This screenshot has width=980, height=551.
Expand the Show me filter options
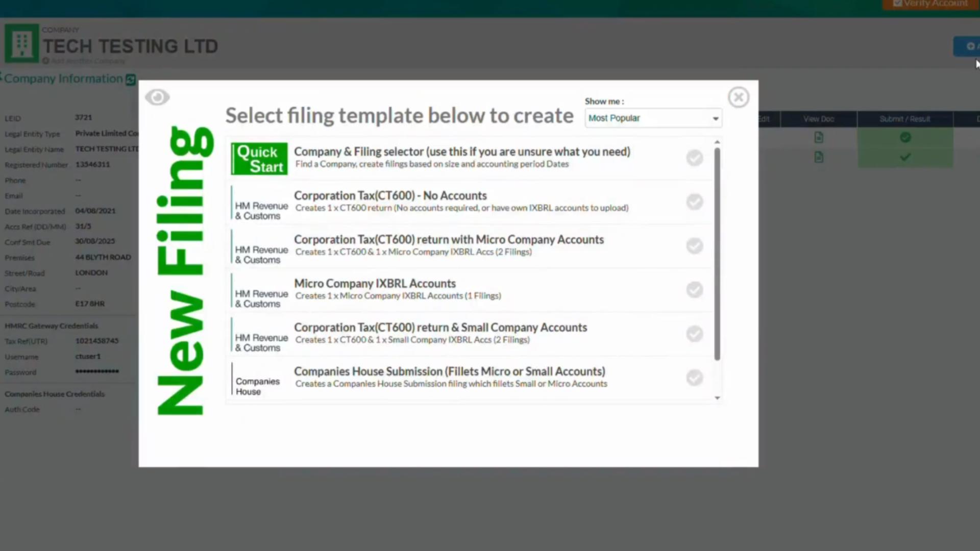pyautogui.click(x=653, y=118)
